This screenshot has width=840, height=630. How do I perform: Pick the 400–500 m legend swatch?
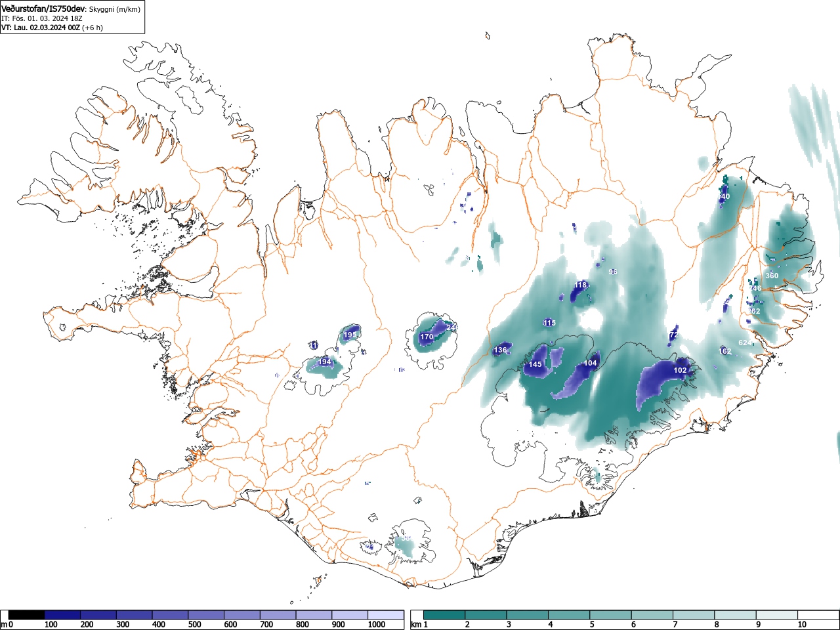pos(170,615)
